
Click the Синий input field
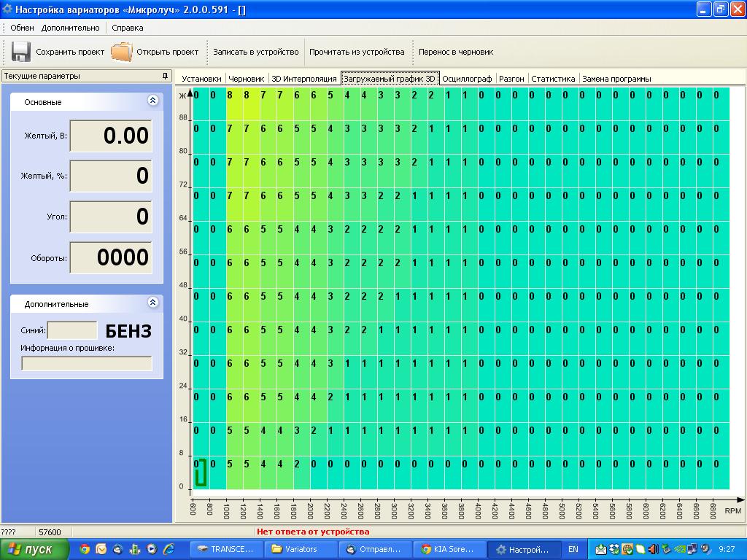tap(72, 330)
